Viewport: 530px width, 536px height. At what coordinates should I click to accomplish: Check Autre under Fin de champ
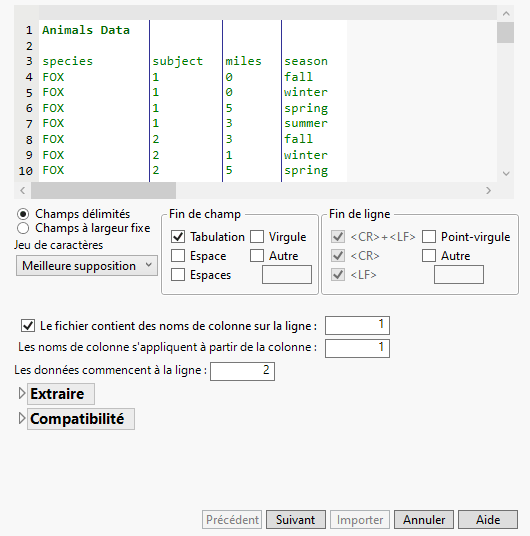pos(257,256)
